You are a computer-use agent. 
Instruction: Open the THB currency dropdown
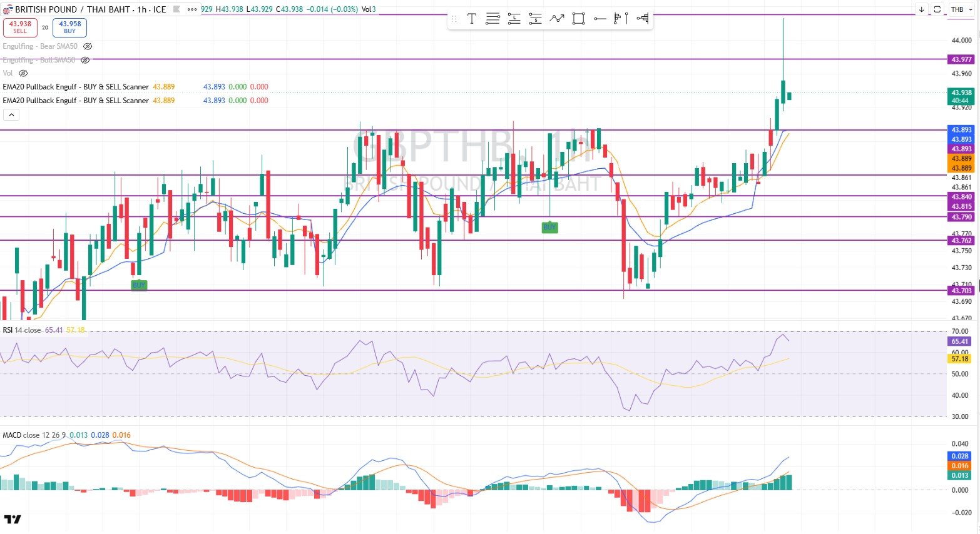point(957,9)
